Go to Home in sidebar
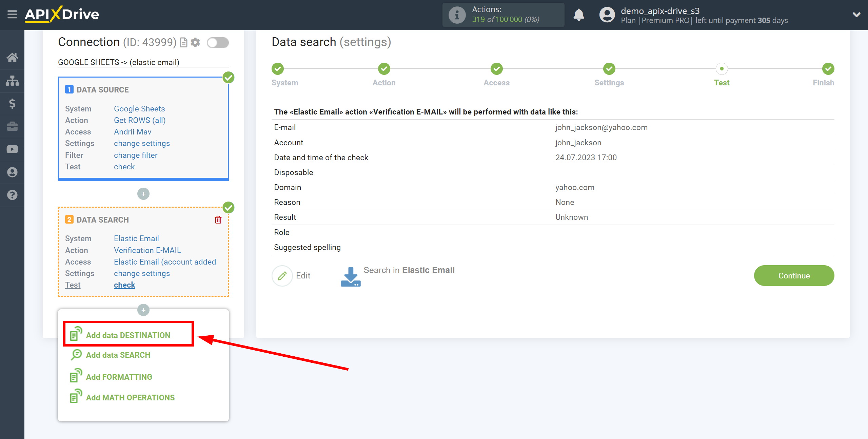The height and width of the screenshot is (439, 868). pyautogui.click(x=12, y=58)
